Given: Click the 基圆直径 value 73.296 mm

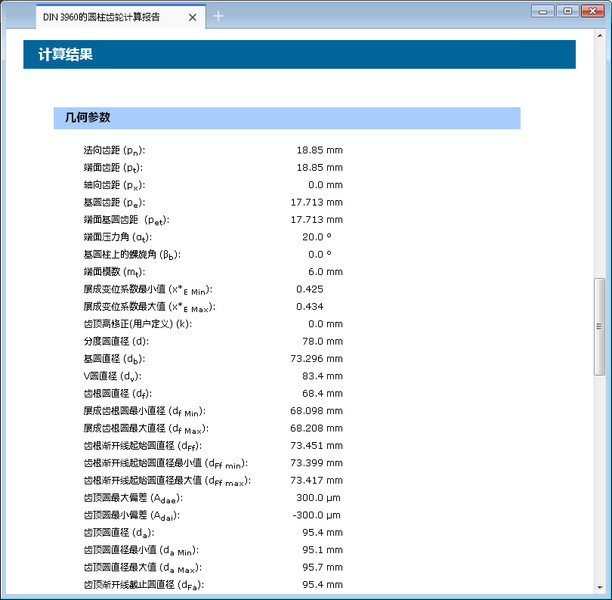Looking at the screenshot, I should (x=316, y=358).
